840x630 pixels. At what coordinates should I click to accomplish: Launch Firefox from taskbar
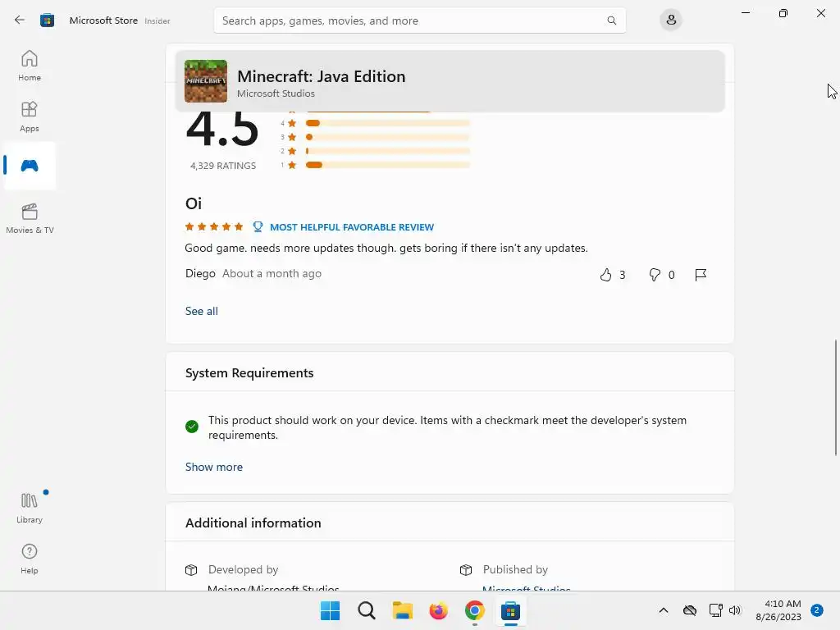438,610
